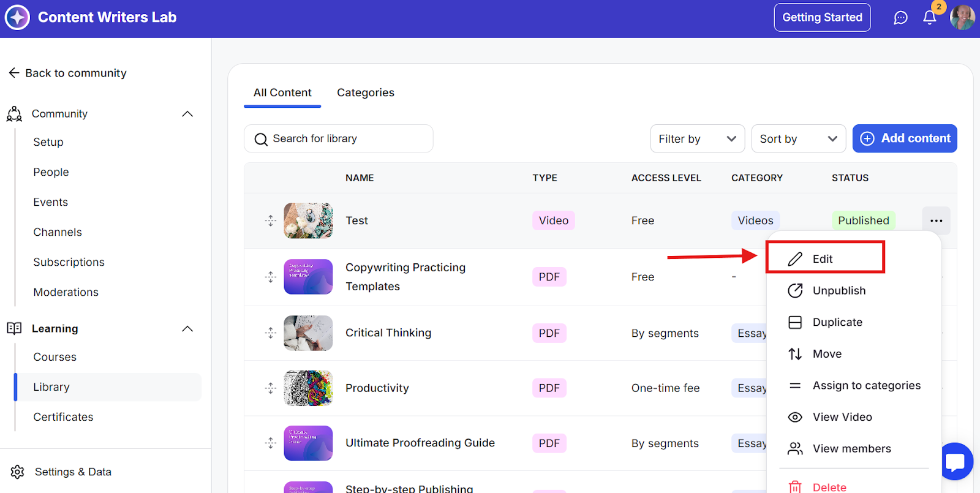Collapse the Community section chevron
The height and width of the screenshot is (493, 980).
(187, 114)
